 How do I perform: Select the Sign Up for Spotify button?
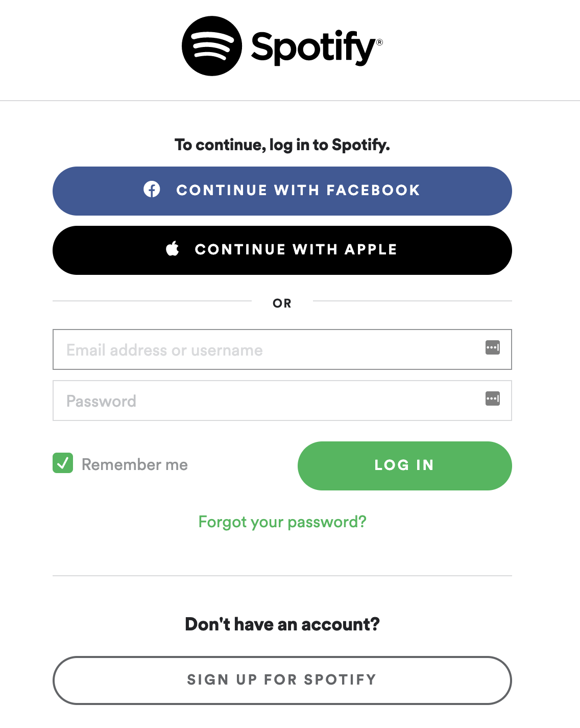tap(282, 680)
